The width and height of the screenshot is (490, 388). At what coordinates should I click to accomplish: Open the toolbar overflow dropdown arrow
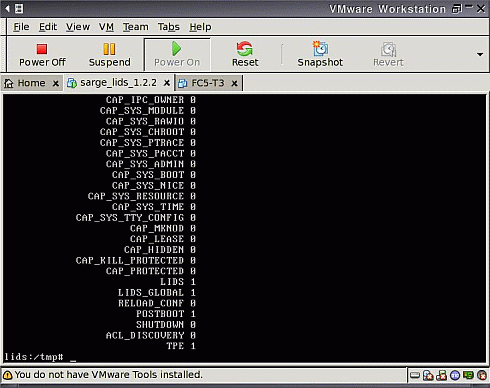pos(480,54)
